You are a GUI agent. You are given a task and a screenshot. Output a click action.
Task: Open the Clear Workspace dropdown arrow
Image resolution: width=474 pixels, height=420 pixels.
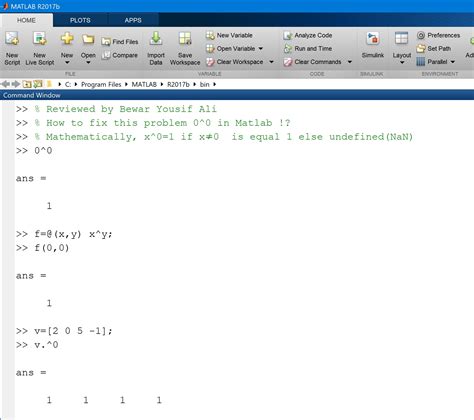(271, 62)
